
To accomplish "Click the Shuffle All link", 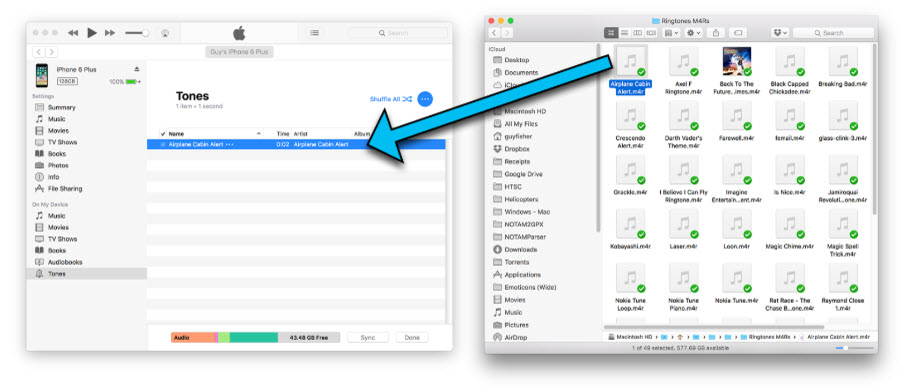I will click(391, 99).
